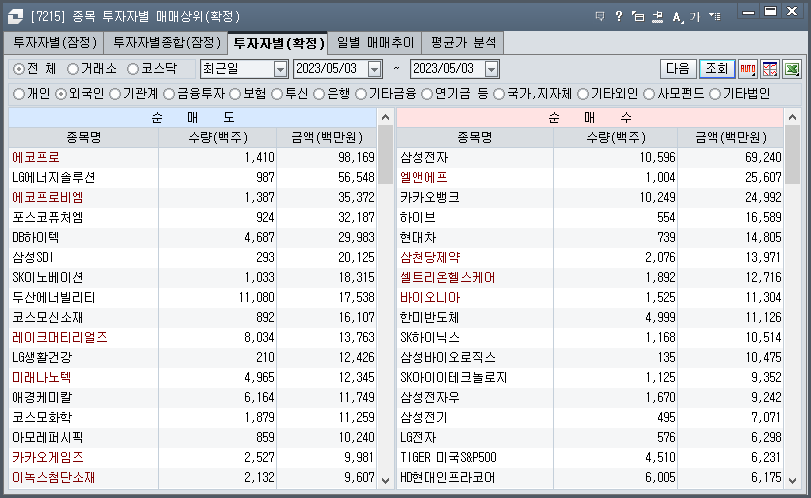Click the net-buy list scrollbar up arrow

pos(792,117)
